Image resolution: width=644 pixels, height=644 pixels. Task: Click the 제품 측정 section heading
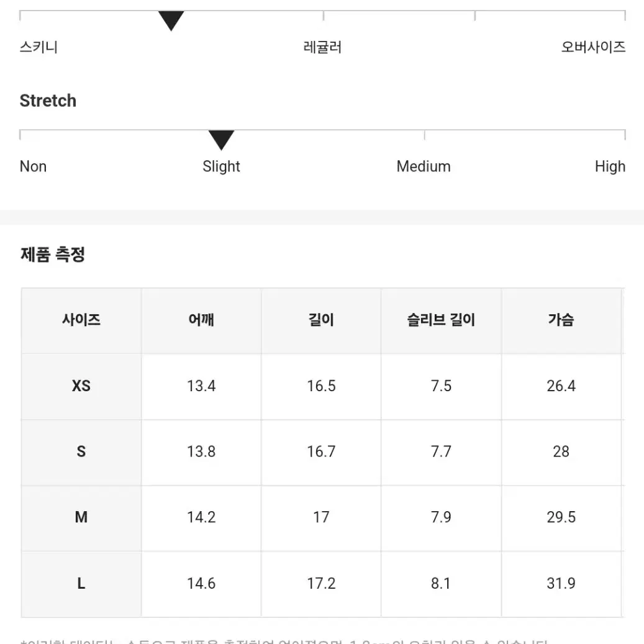53,254
